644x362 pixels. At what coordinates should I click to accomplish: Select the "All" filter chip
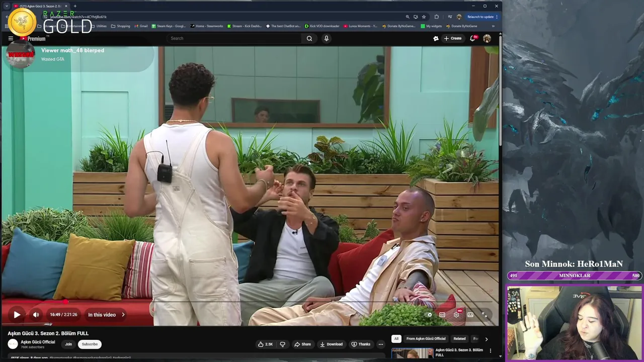tap(396, 339)
